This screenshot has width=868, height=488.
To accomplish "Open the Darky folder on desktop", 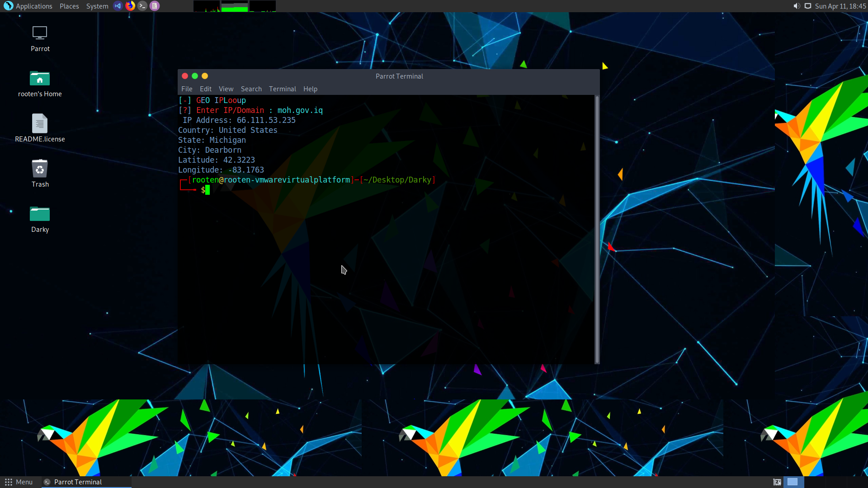I will tap(40, 214).
